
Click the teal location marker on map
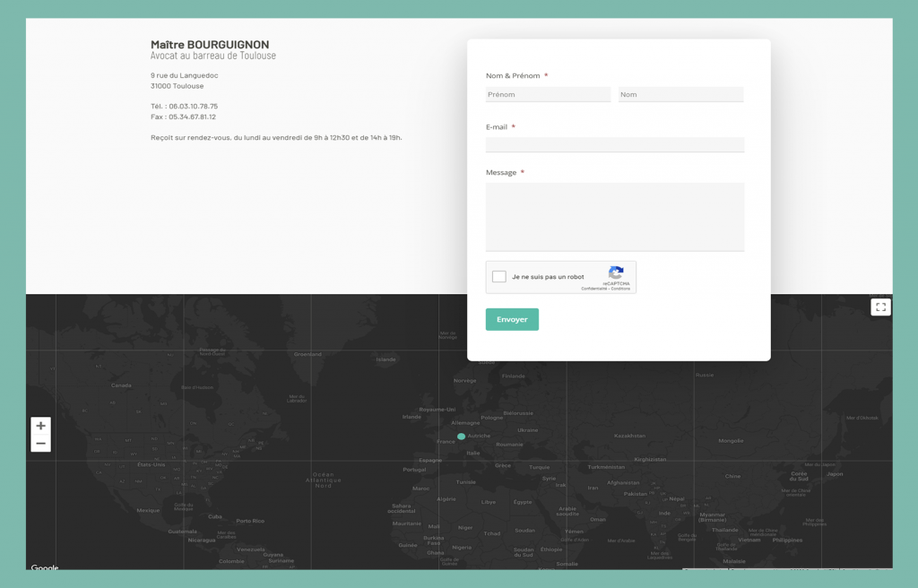pos(461,437)
